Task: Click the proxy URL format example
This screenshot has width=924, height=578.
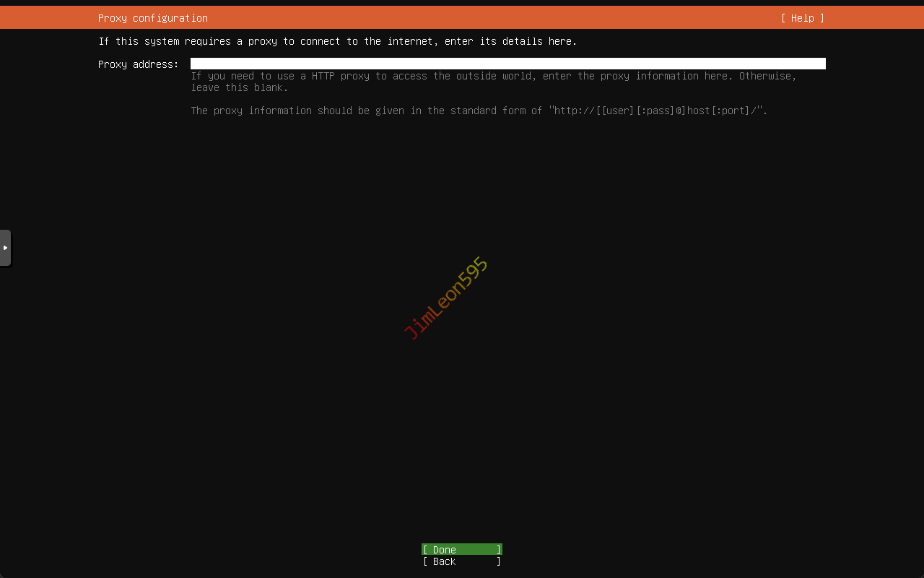Action: (657, 111)
